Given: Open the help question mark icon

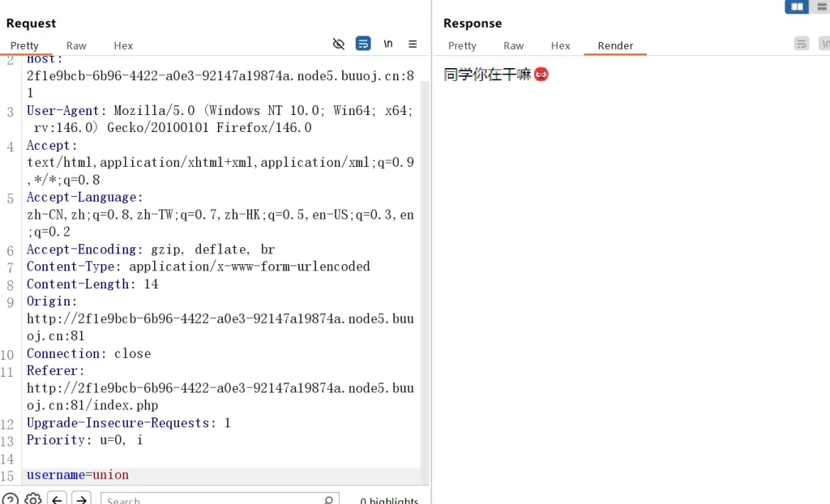Looking at the screenshot, I should 10,499.
